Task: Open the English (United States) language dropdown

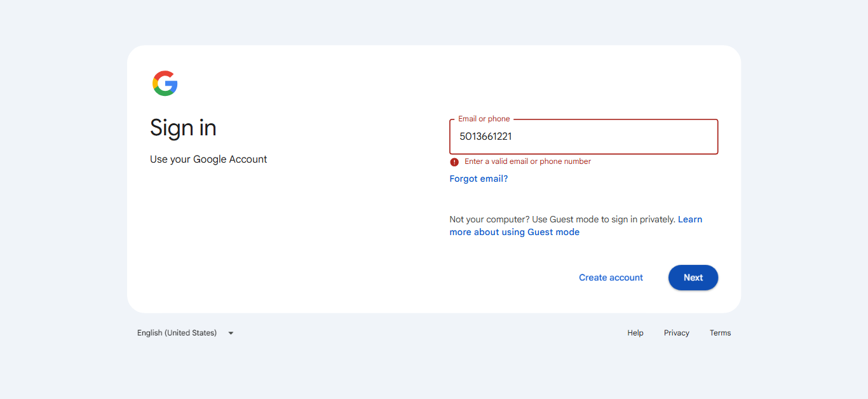Action: coord(186,333)
